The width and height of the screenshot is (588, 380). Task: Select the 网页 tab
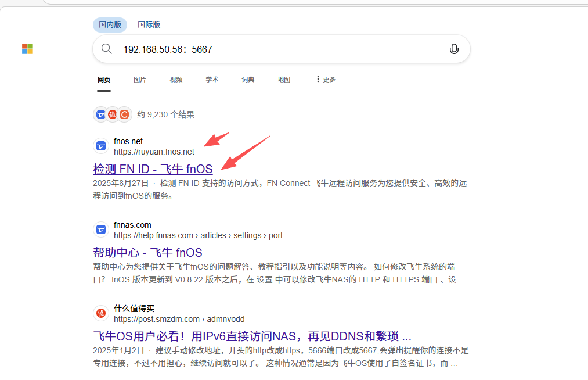104,80
